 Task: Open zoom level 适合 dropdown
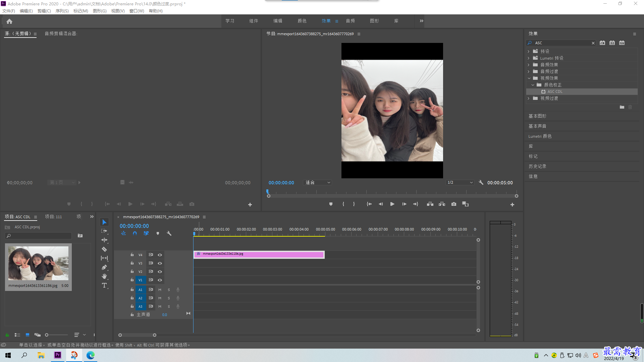click(317, 182)
